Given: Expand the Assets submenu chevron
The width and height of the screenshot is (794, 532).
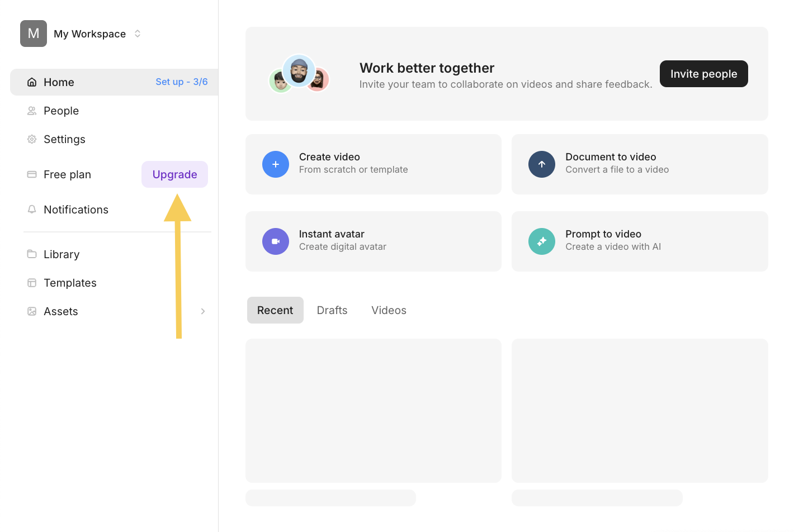Looking at the screenshot, I should (203, 311).
